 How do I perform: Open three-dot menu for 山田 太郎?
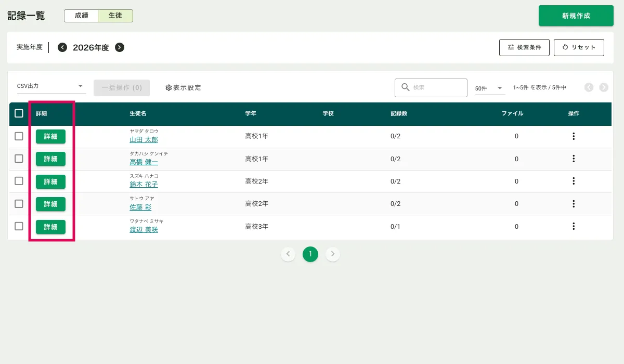(x=574, y=136)
